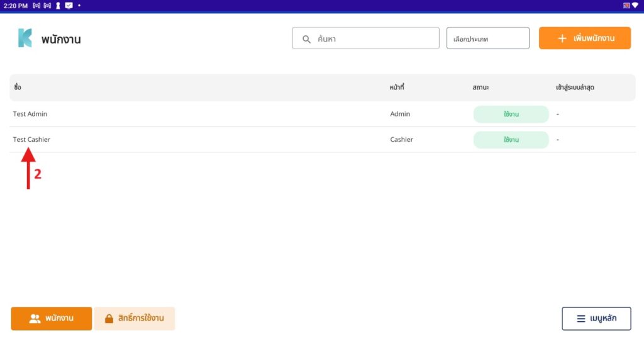This screenshot has width=644, height=340.
Task: Tap the Wi-Fi icon in status bar
Action: point(635,5)
